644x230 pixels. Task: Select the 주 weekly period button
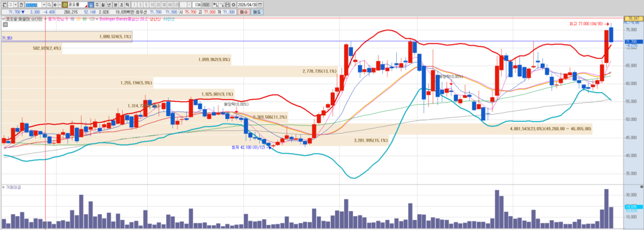(97, 4)
